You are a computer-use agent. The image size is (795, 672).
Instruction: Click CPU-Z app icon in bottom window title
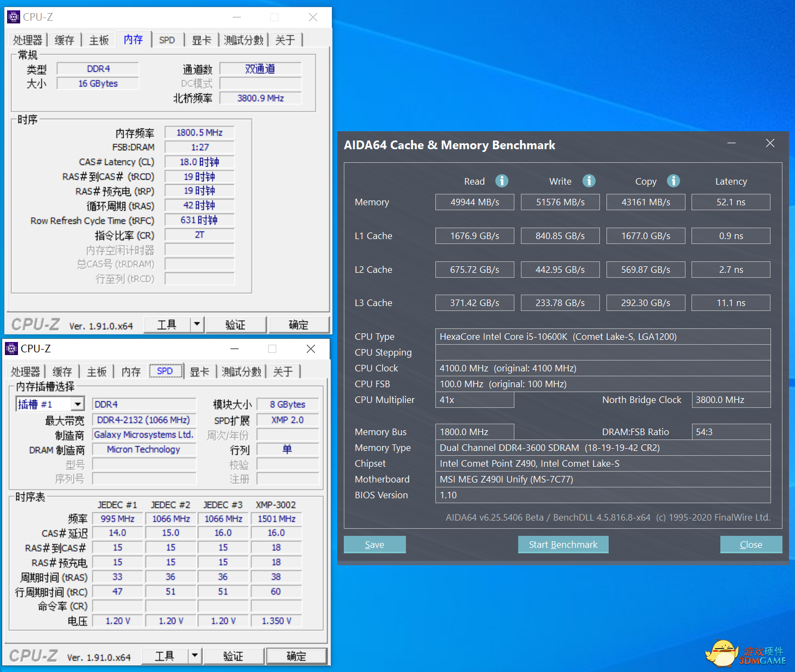(x=11, y=349)
